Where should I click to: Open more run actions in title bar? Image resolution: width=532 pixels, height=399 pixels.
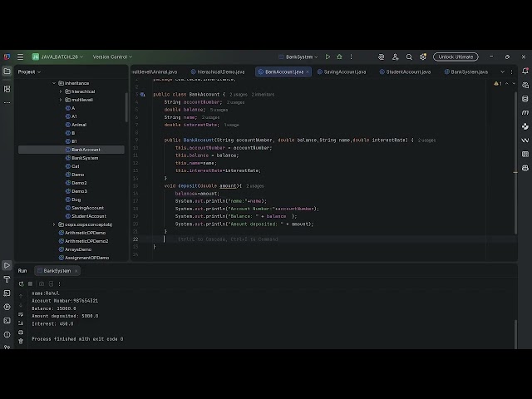(351, 57)
